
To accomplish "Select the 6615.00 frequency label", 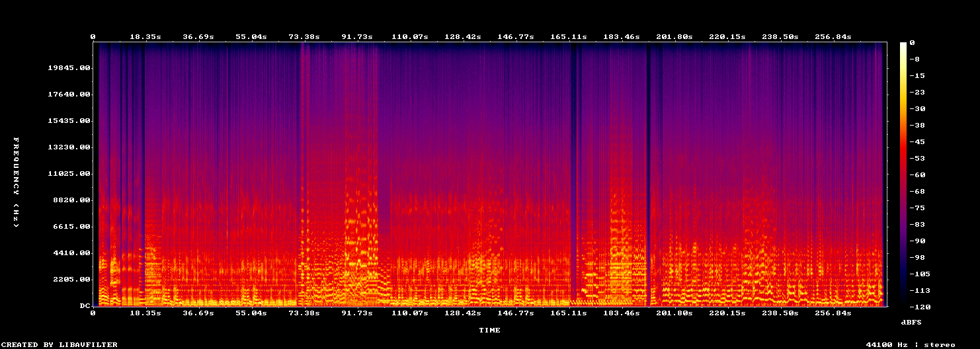I will [x=72, y=227].
